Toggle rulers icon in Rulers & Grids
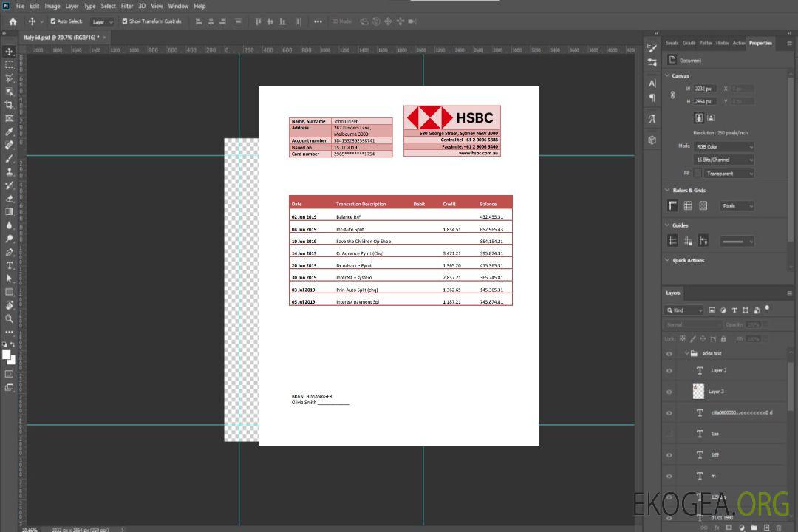This screenshot has width=798, height=532. (x=673, y=205)
